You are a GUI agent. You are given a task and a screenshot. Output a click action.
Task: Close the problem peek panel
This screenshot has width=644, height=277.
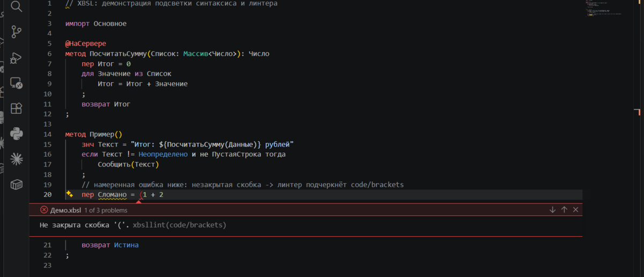coord(576,210)
